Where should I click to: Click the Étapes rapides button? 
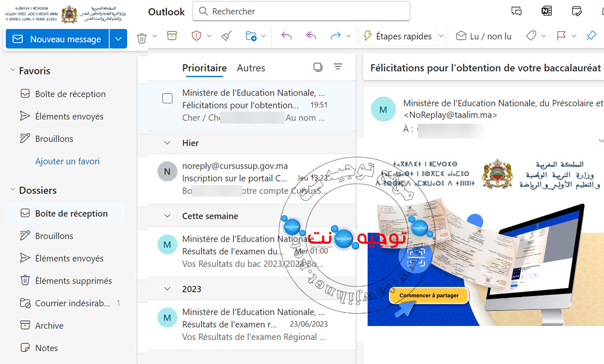pyautogui.click(x=398, y=36)
